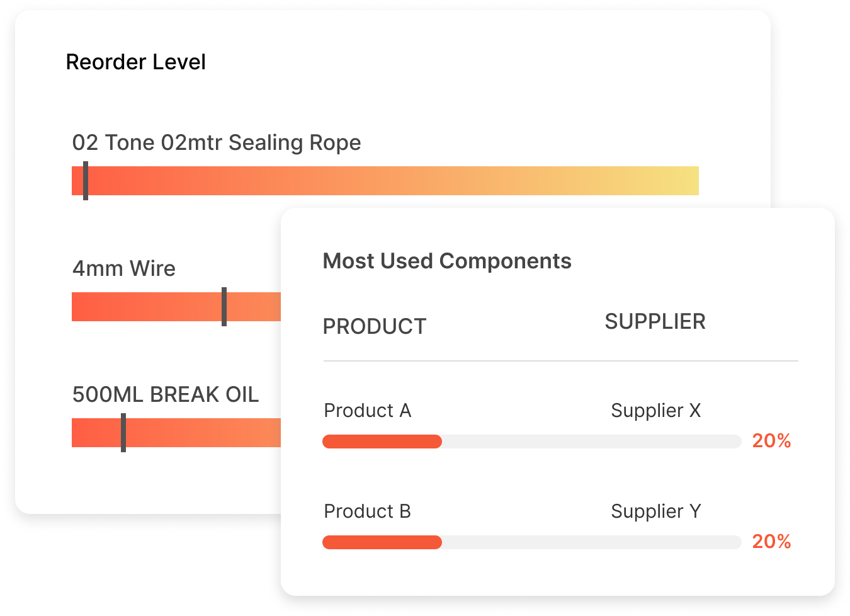Viewport: 850px width, 616px height.
Task: Click the Most Used Components heading
Action: click(x=447, y=261)
